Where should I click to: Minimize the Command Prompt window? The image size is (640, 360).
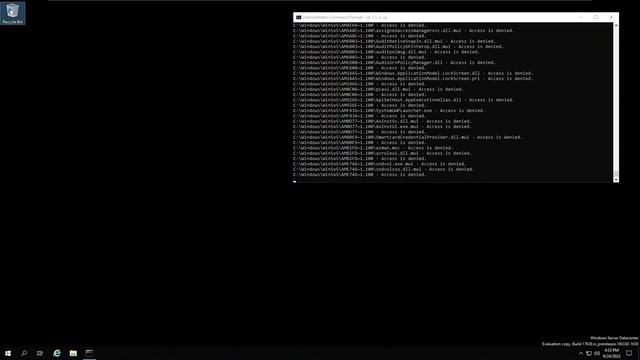[x=581, y=18]
